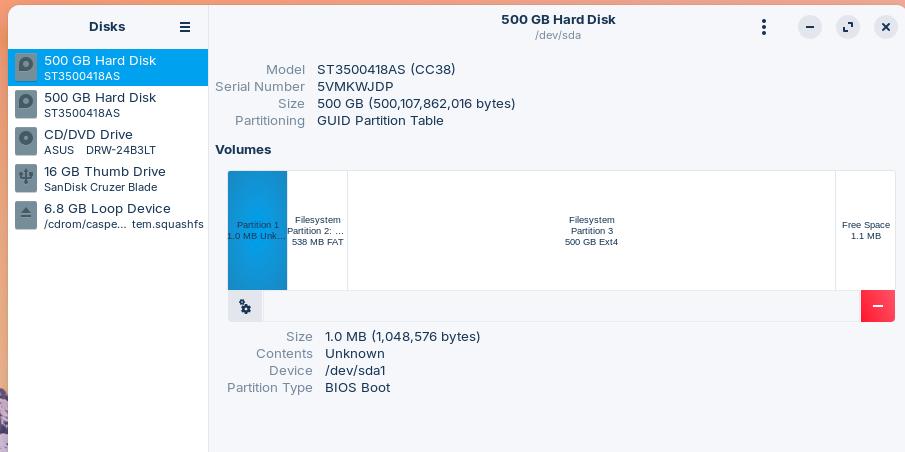This screenshot has height=452, width=905.
Task: Open the Disks application hamburger menu
Action: pyautogui.click(x=185, y=27)
